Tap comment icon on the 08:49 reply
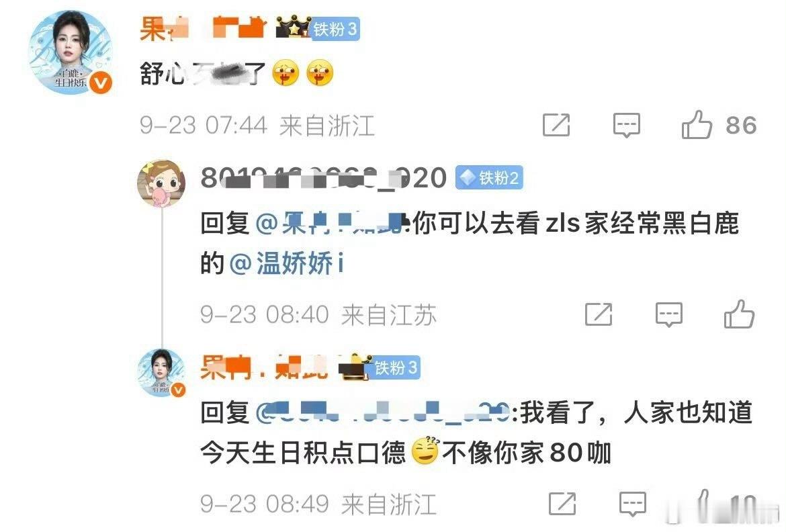 [x=633, y=504]
